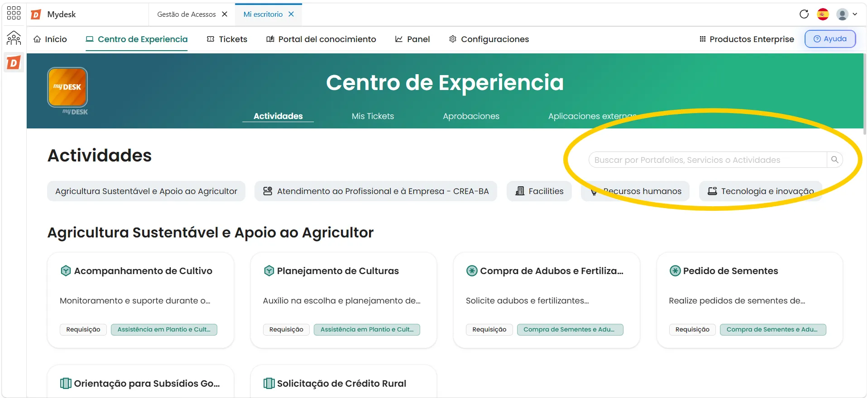Viewport: 868px width, 398px height.
Task: Open the Panel navigation item
Action: 412,39
